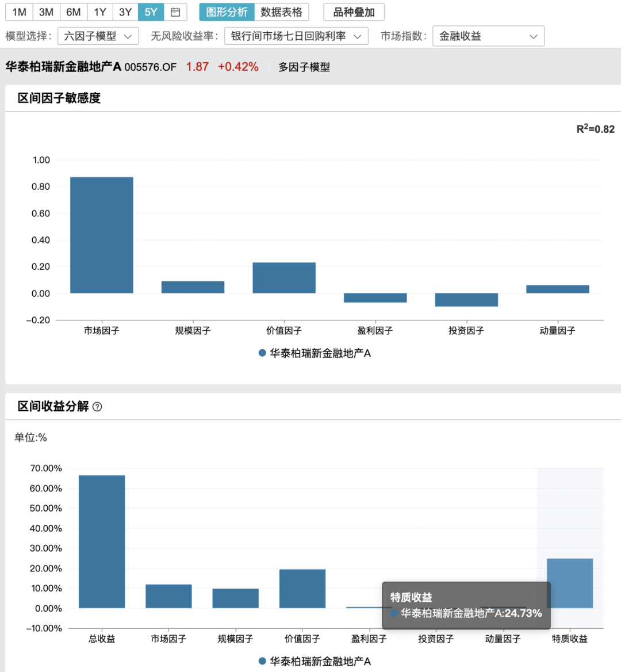This screenshot has width=621, height=672.
Task: Click the fund name 华泰柏瑞新金融地产A header
Action: coord(63,67)
